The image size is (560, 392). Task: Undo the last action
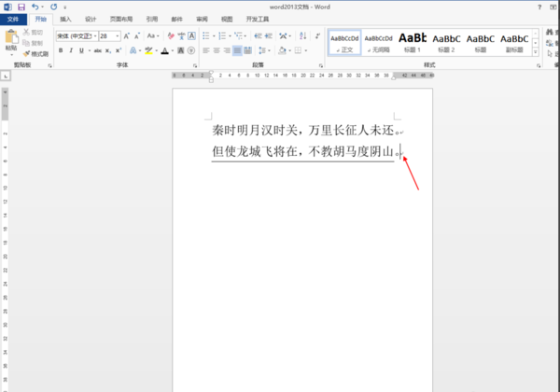point(35,7)
